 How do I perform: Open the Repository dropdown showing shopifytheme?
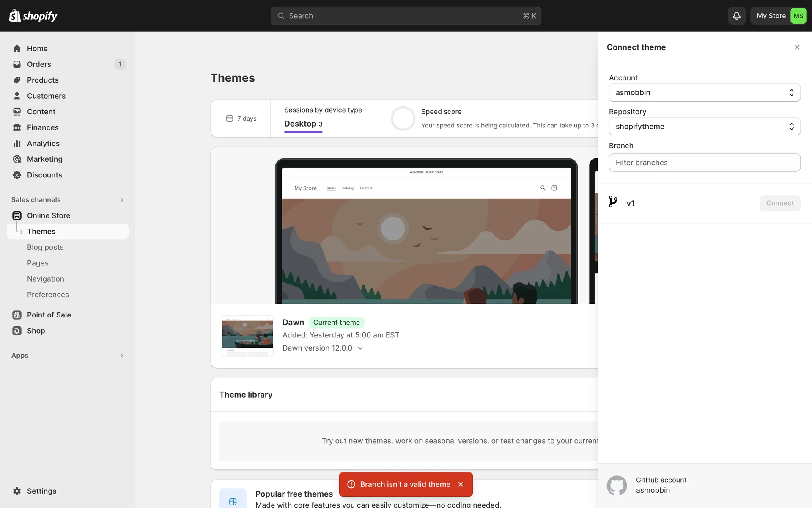click(704, 127)
